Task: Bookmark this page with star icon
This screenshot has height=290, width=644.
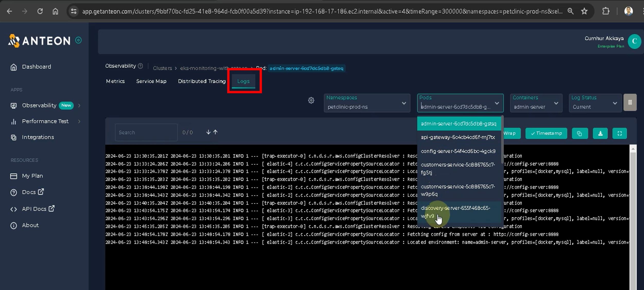Action: click(x=584, y=11)
